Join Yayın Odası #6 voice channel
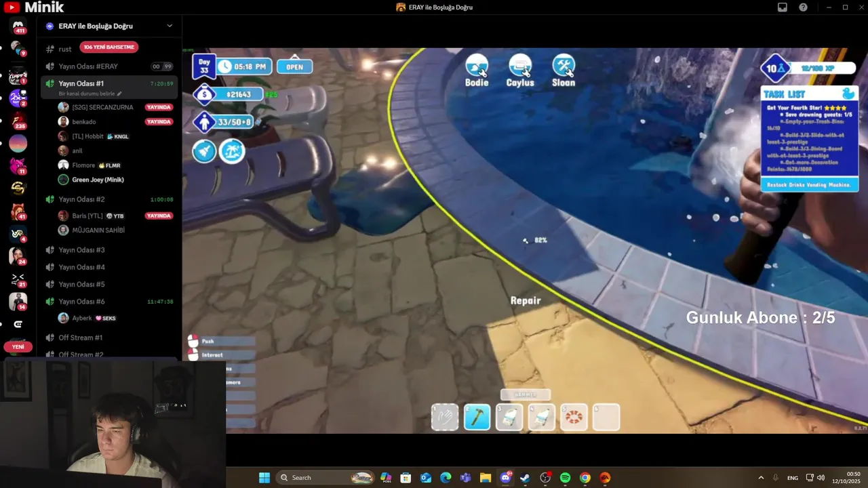 point(81,302)
